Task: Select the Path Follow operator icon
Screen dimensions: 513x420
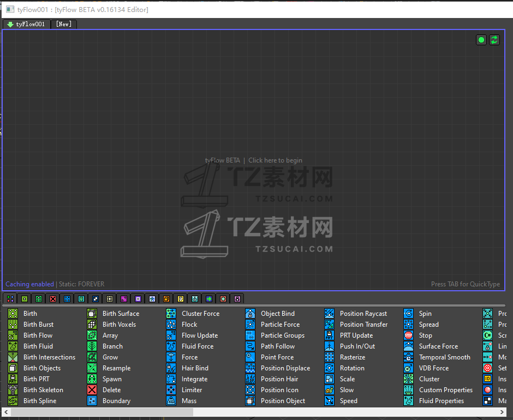Action: [x=250, y=346]
